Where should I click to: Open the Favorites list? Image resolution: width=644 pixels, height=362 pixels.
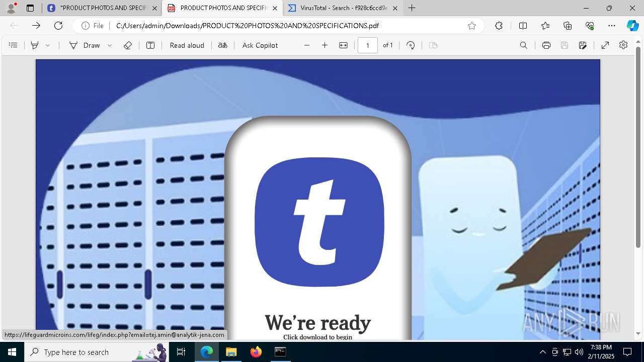point(545,26)
